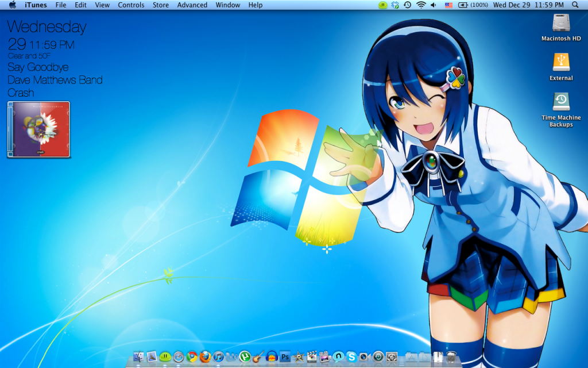This screenshot has width=588, height=368.
Task: Click the 'Crash' album name text
Action: tap(21, 93)
